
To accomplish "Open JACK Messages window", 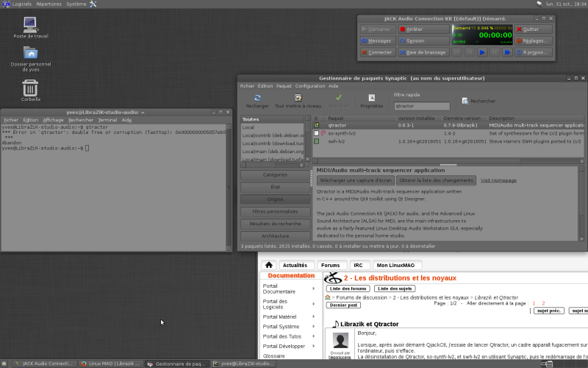I will coord(378,41).
